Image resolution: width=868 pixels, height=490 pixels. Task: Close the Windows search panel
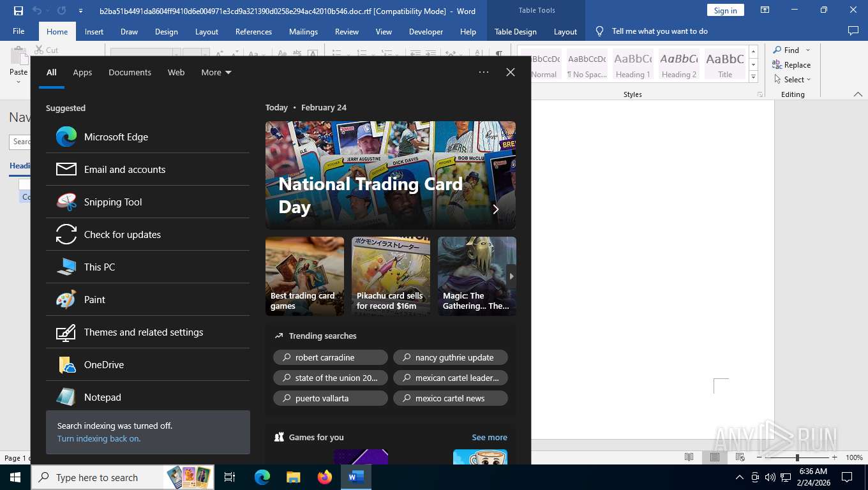511,72
